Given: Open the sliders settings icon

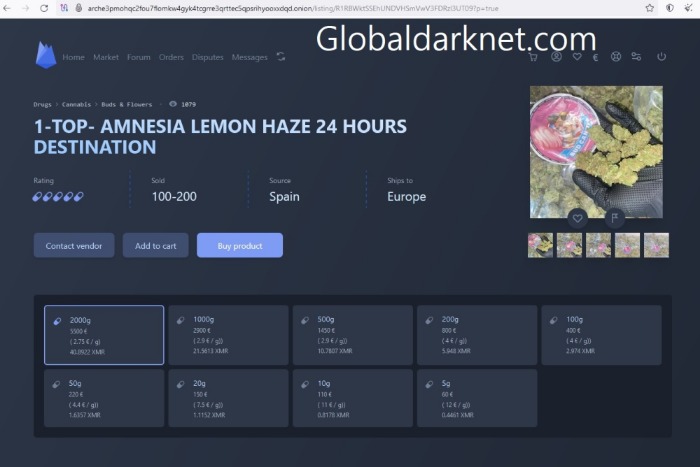Looking at the screenshot, I should [636, 56].
